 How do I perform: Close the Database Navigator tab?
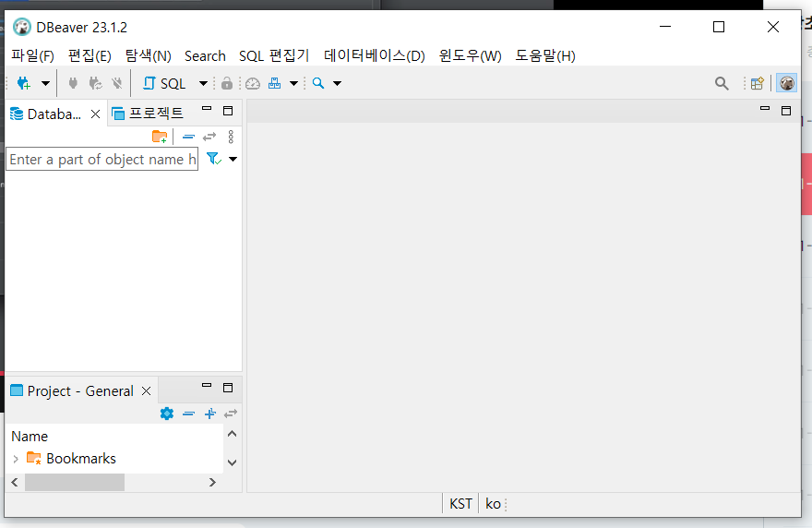click(95, 114)
